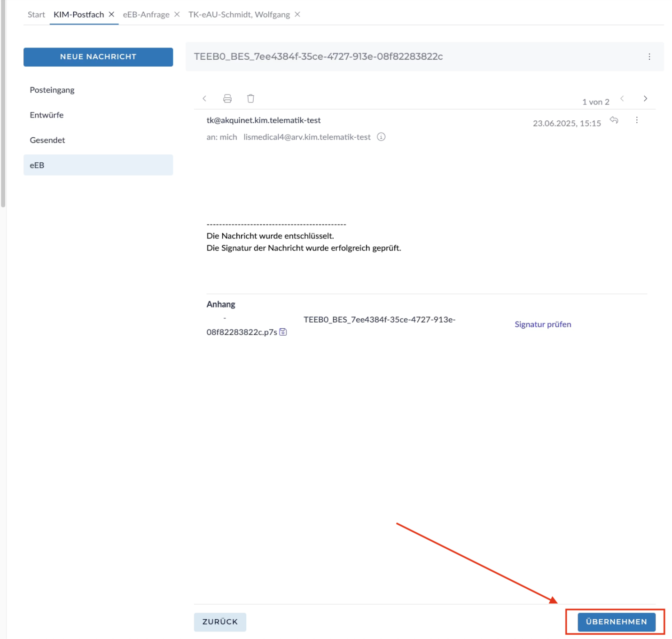The height and width of the screenshot is (639, 672).
Task: Click the vertical scrollbar on left edge
Action: coord(3,103)
